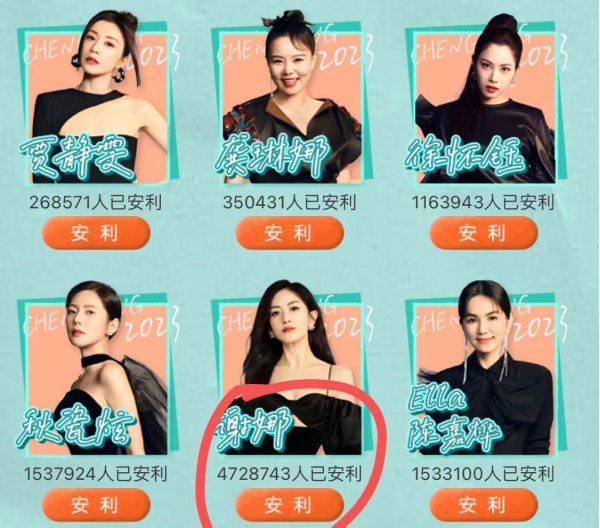Click the 安利 button under 龚琳娜

[x=290, y=233]
